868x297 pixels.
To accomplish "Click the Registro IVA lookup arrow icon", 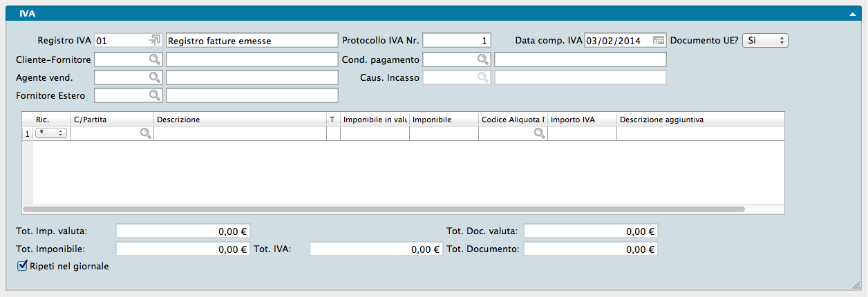I will [155, 41].
